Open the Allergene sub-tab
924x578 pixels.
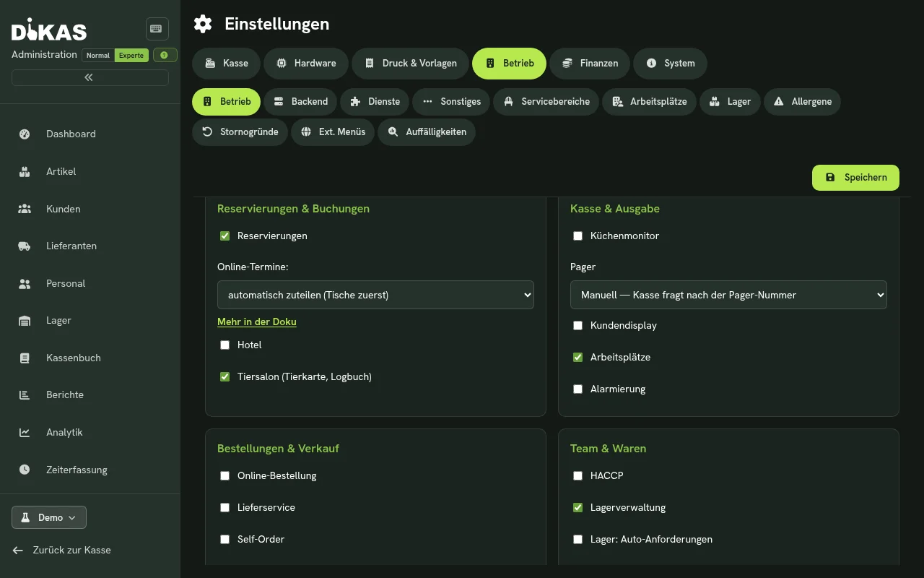(802, 101)
